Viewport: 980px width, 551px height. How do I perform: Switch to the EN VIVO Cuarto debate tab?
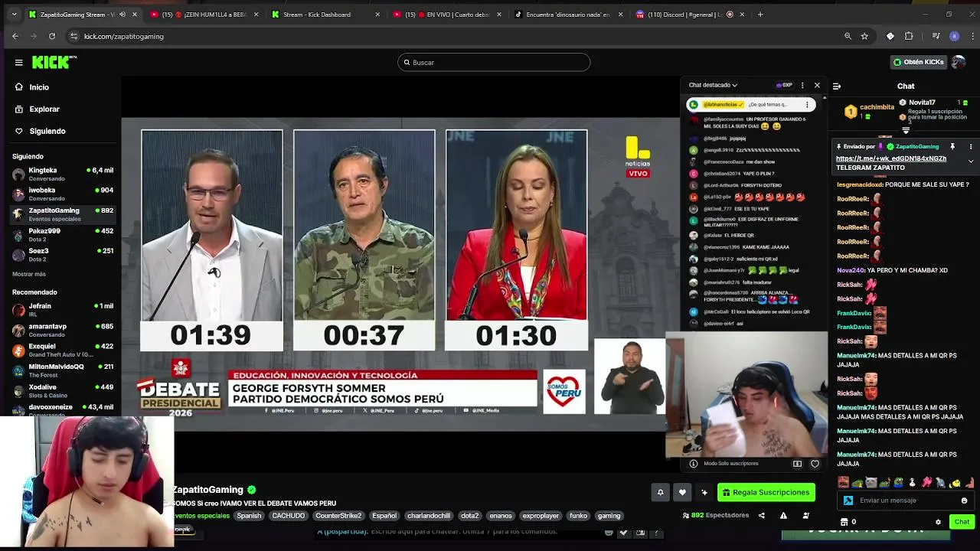click(x=448, y=15)
